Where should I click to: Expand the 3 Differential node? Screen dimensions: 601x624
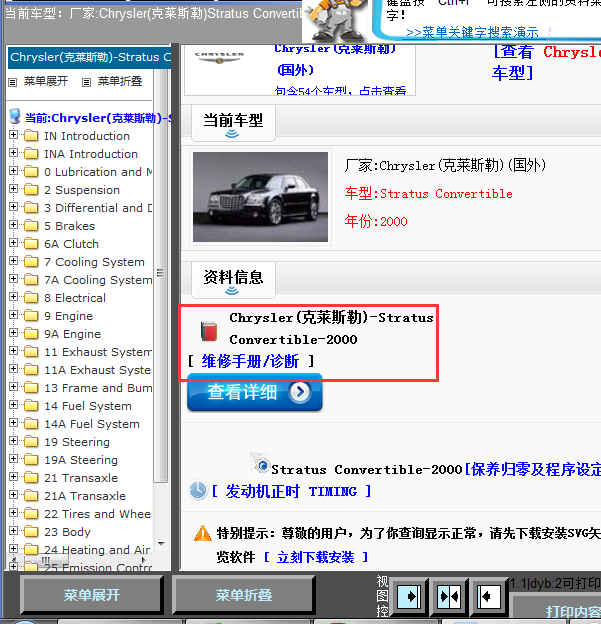14,207
